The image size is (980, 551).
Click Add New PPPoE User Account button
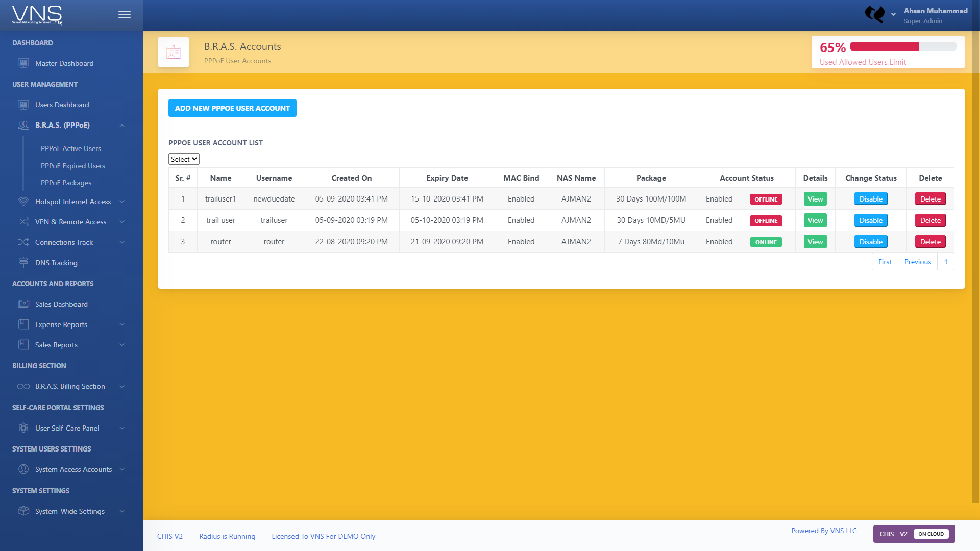tap(232, 108)
